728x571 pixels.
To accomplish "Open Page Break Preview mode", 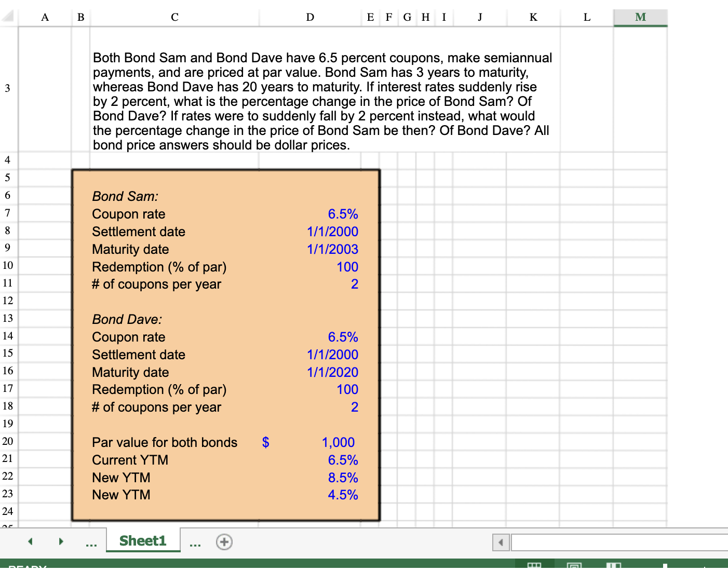I will tap(613, 567).
